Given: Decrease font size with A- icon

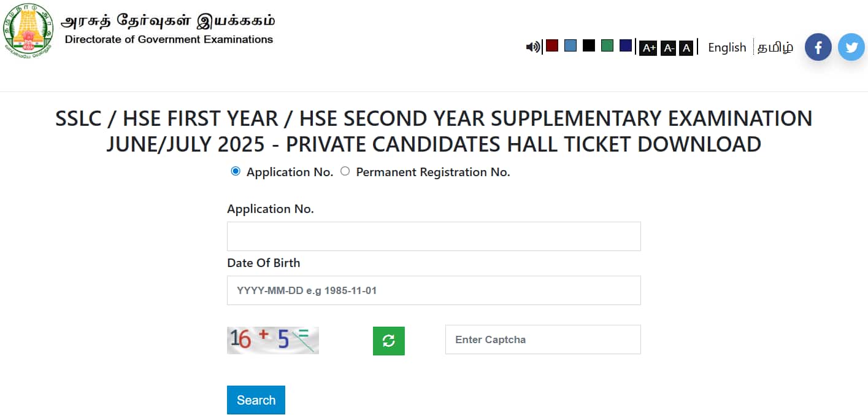Looking at the screenshot, I should [x=668, y=48].
